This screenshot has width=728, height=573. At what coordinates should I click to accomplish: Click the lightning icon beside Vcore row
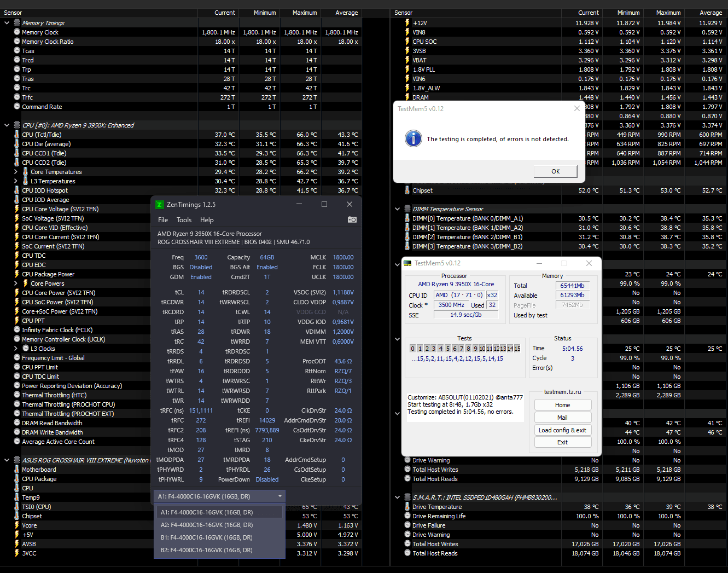pyautogui.click(x=17, y=525)
